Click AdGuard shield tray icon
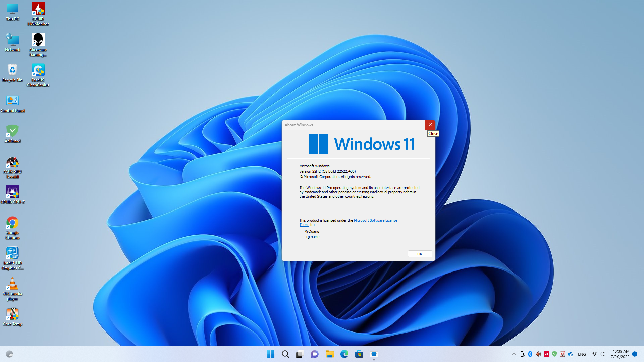Screen dimensions: 644x362 coord(554,354)
